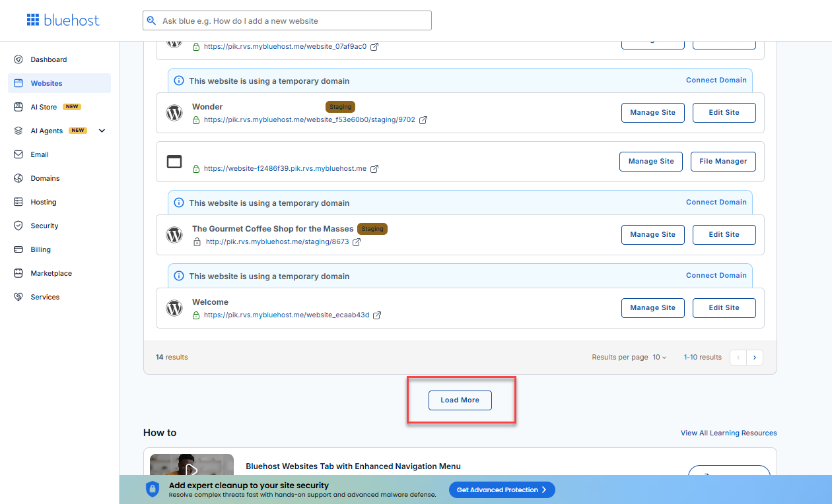Click the Marketplace sidebar icon

[18, 273]
